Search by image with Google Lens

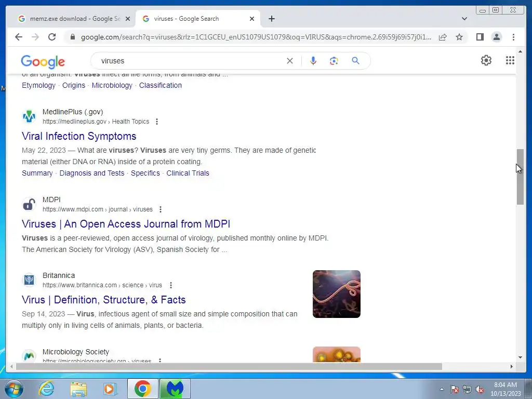pyautogui.click(x=334, y=61)
